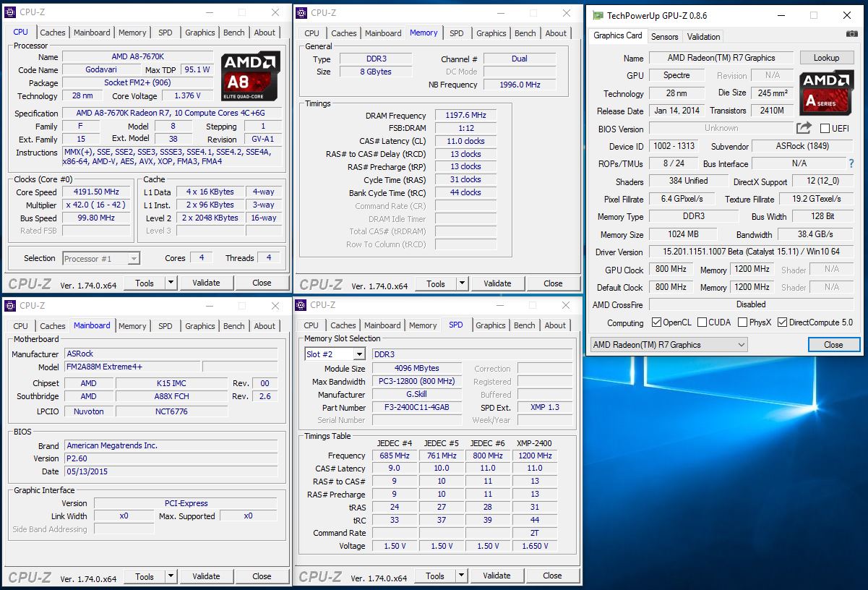Image resolution: width=868 pixels, height=590 pixels.
Task: Toggle the DirectCompute 5.0 checkbox
Action: [x=782, y=322]
